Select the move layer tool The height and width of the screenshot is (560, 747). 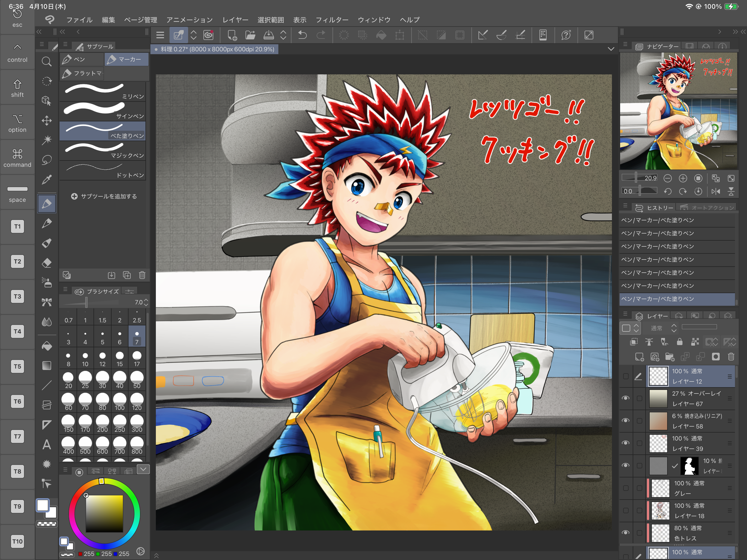(x=46, y=121)
